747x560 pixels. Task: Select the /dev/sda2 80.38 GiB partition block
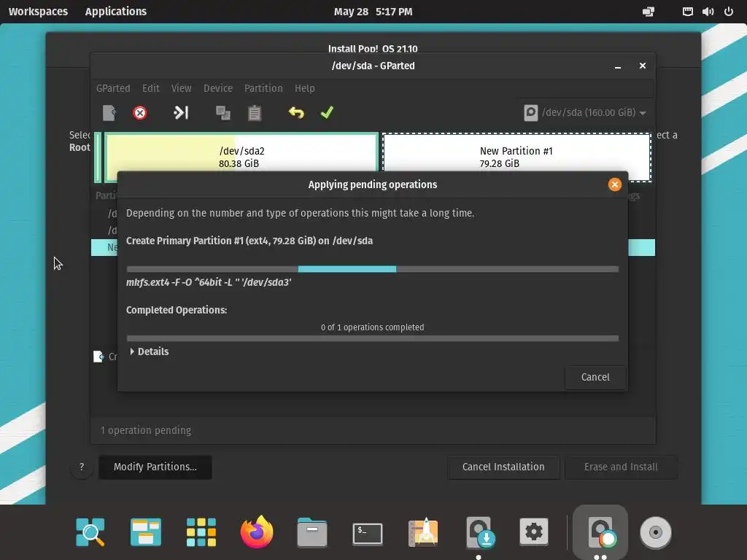[241, 157]
